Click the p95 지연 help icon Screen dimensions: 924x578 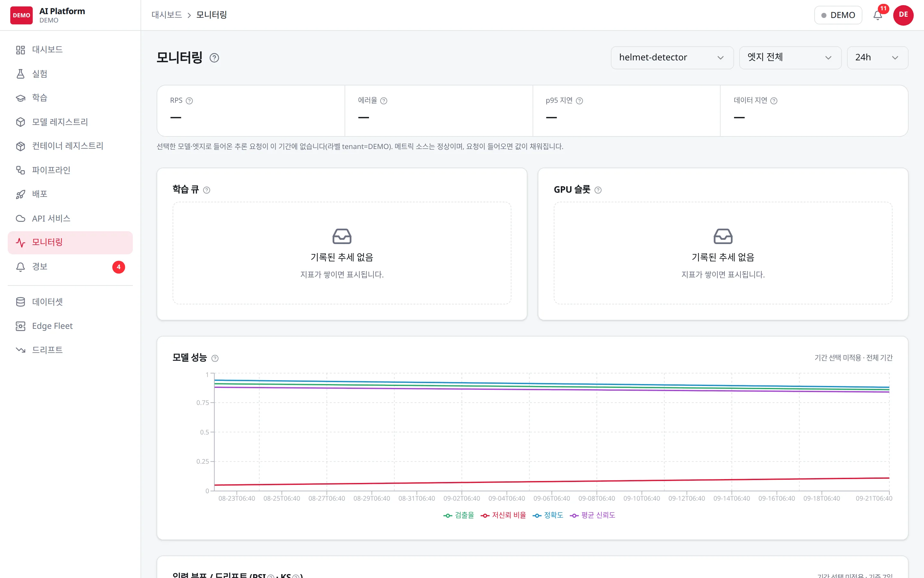(579, 101)
